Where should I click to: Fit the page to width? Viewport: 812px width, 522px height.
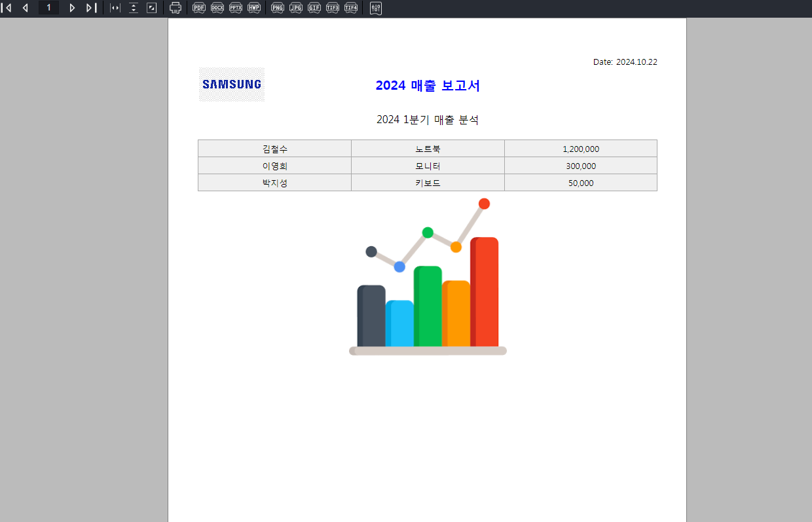115,8
